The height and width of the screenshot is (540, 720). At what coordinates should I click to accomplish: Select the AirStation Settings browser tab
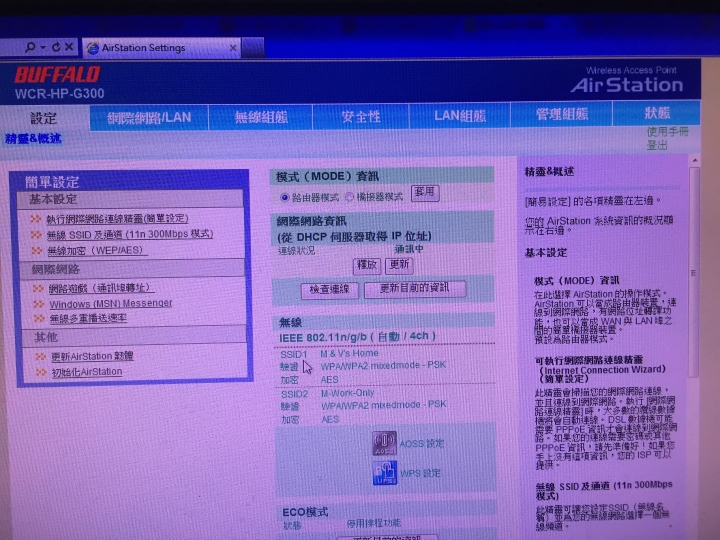[x=162, y=48]
